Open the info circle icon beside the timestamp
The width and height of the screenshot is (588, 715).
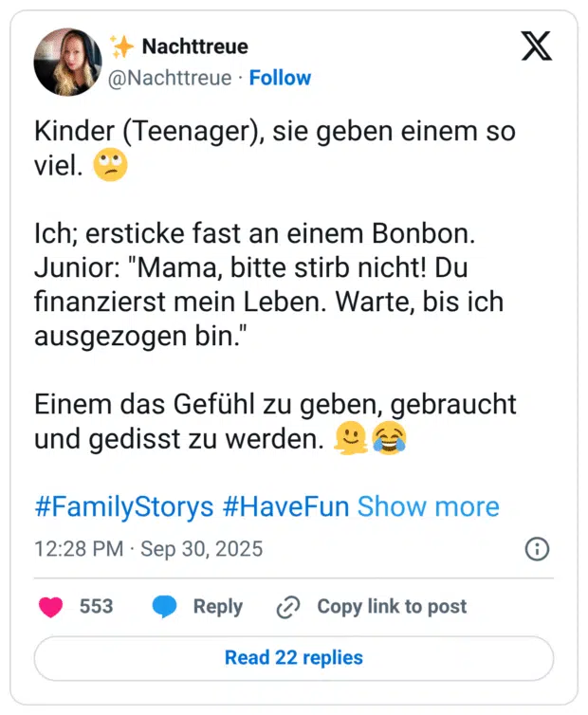[537, 549]
